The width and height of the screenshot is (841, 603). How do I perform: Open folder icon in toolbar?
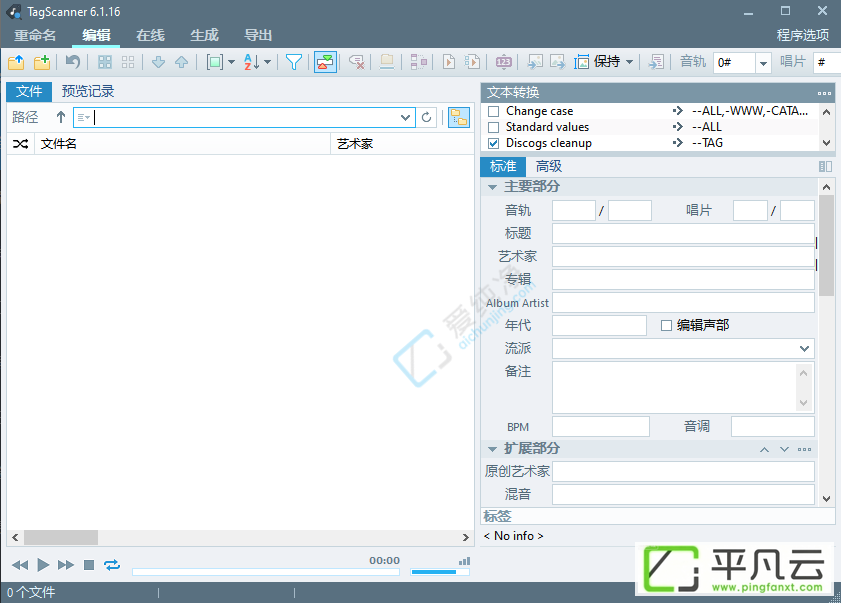16,62
